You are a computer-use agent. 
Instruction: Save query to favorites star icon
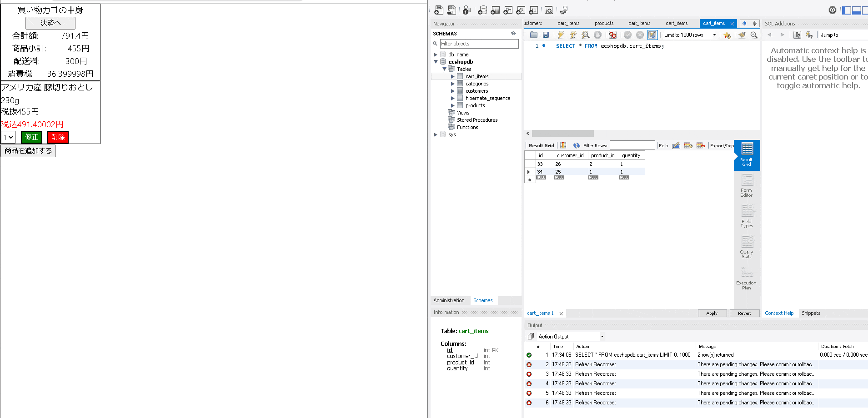727,35
